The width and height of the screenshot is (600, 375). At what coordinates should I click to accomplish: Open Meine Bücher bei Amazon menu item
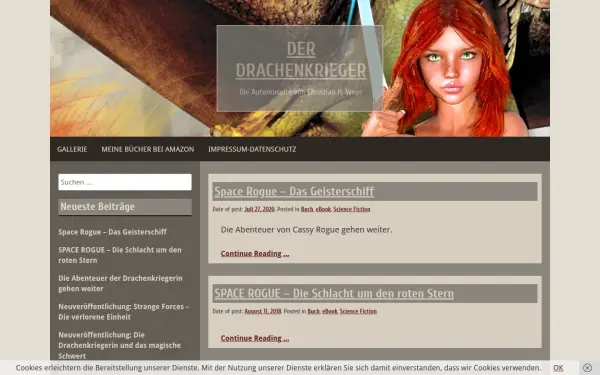point(148,149)
